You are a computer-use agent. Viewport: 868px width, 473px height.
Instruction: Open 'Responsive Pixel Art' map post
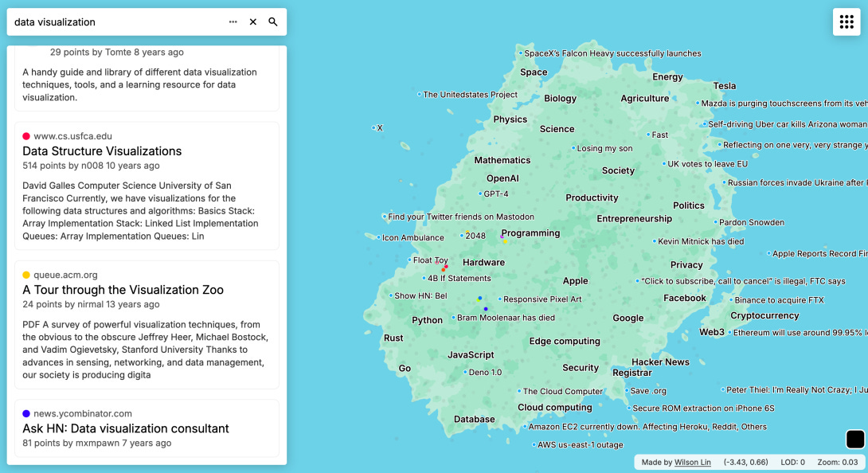click(x=542, y=299)
